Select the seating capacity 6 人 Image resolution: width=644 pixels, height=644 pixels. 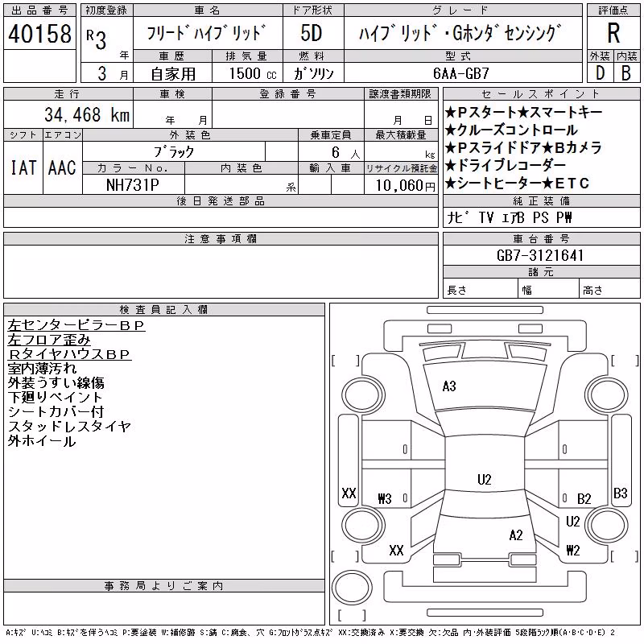[346, 152]
